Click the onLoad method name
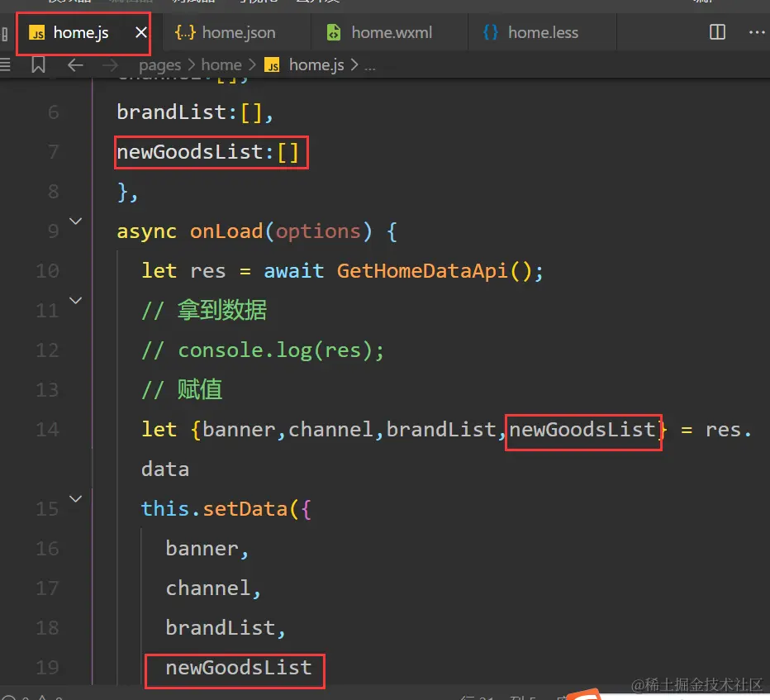Image resolution: width=770 pixels, height=700 pixels. coord(226,231)
